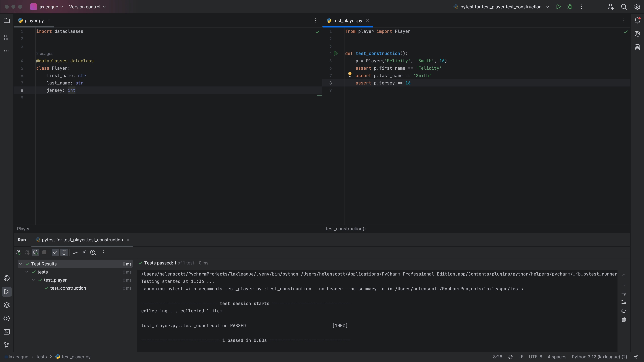Open the Project tool window
The width and height of the screenshot is (644, 362).
7,20
